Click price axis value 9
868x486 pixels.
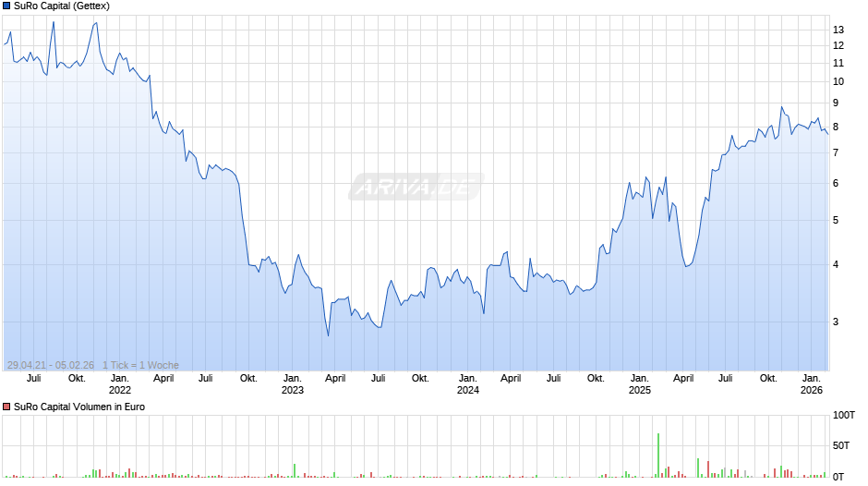point(836,103)
